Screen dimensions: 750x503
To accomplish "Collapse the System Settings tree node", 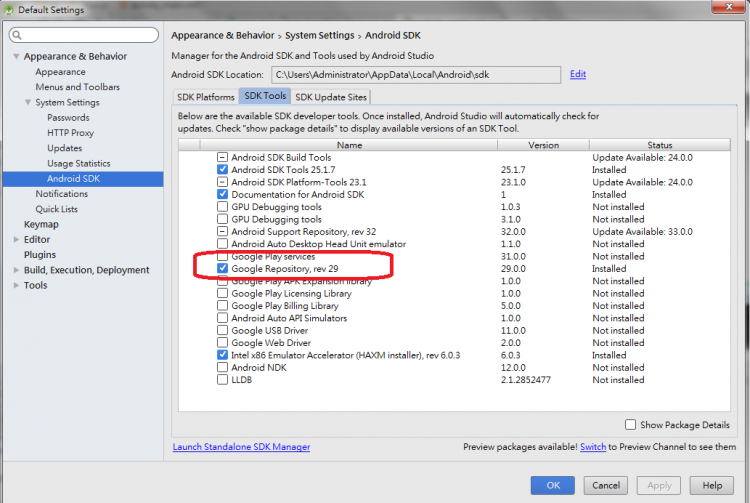I will tap(28, 102).
